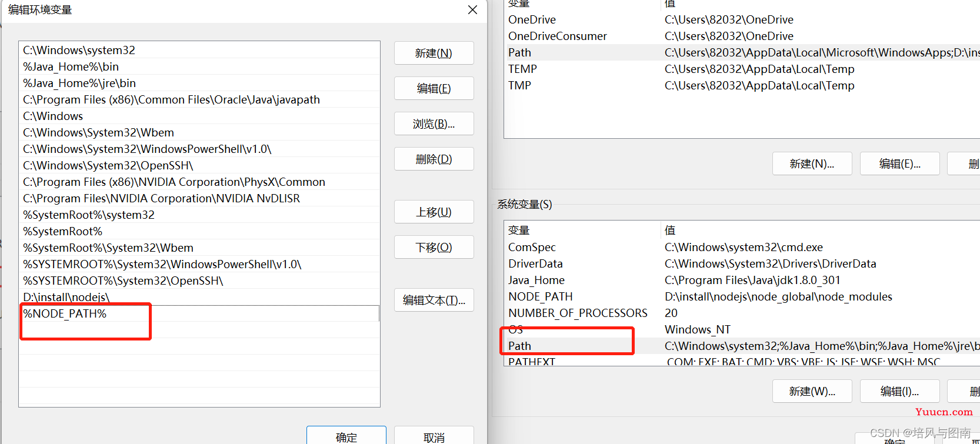Select OneDriveConsumer user variable row
Screen dimensions: 980x444
742,36
